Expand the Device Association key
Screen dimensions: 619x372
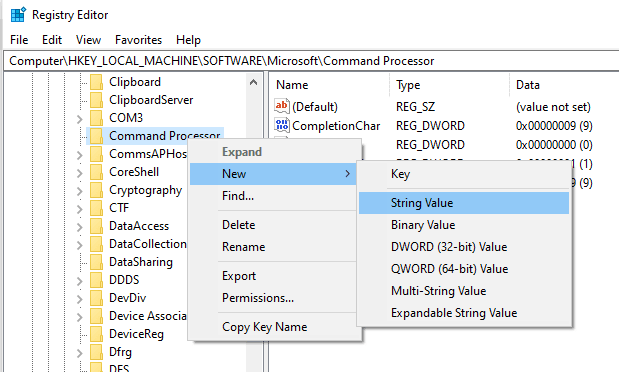(x=80, y=317)
